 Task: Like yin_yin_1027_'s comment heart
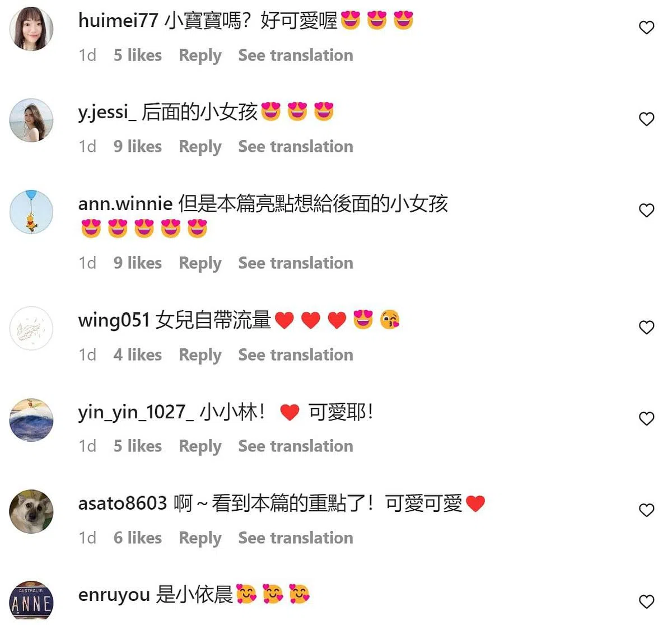pyautogui.click(x=646, y=418)
